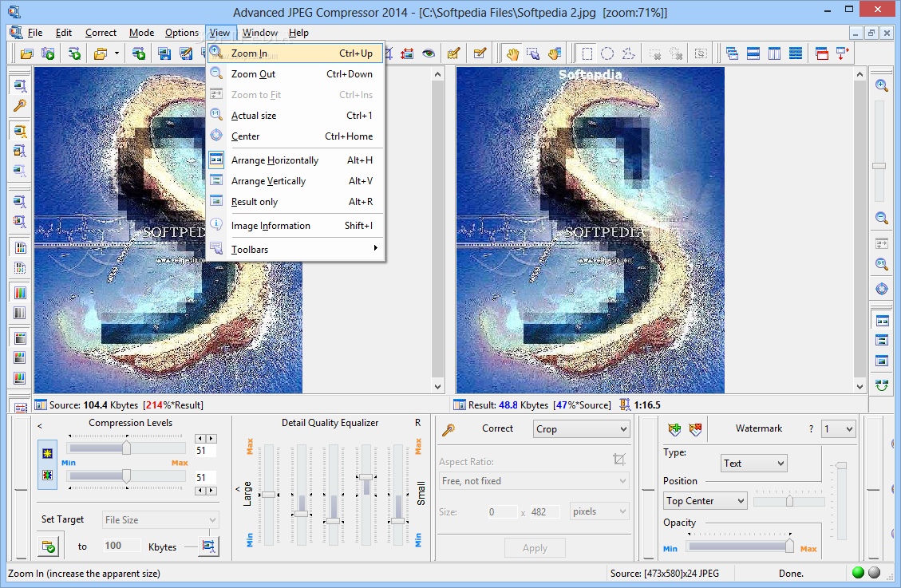Open the pixels units dropdown

(x=599, y=511)
